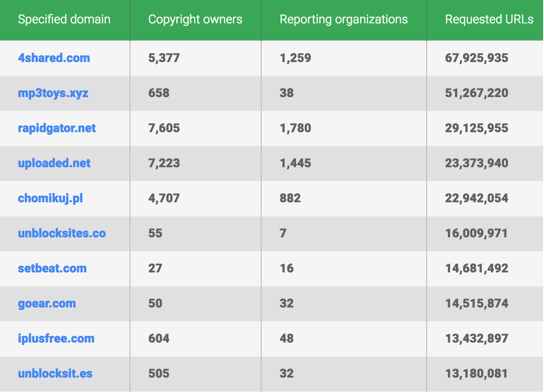
Task: Select the 7,605 copyright owners cell
Action: click(x=164, y=128)
